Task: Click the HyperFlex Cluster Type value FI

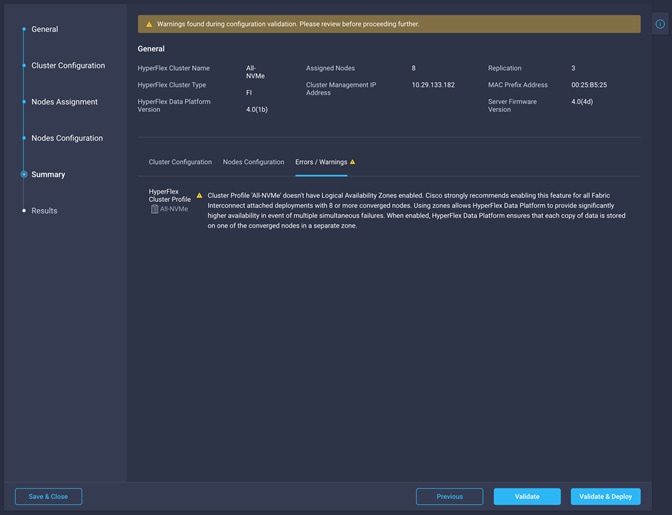Action: tap(249, 93)
